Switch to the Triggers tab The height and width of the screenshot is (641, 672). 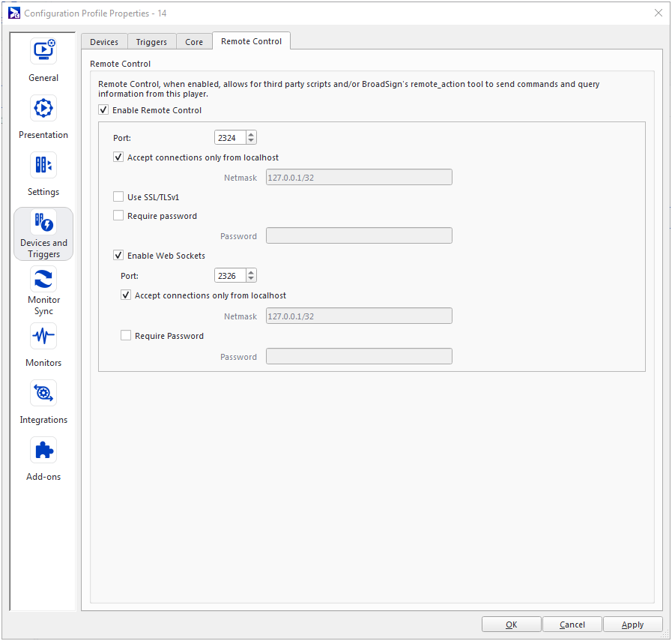[151, 42]
